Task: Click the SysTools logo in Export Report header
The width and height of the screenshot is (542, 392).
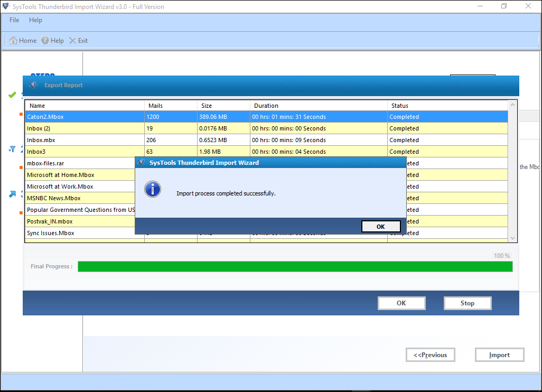Action: tap(33, 85)
